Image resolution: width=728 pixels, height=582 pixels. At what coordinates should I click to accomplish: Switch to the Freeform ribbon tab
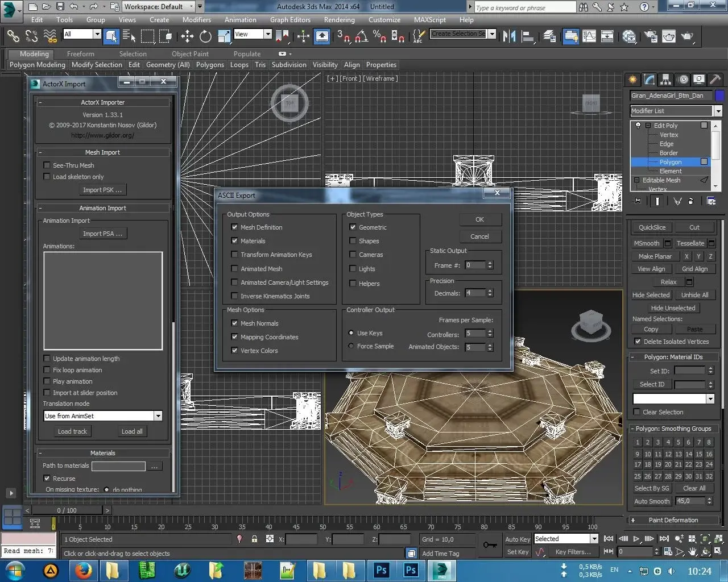[x=81, y=54]
